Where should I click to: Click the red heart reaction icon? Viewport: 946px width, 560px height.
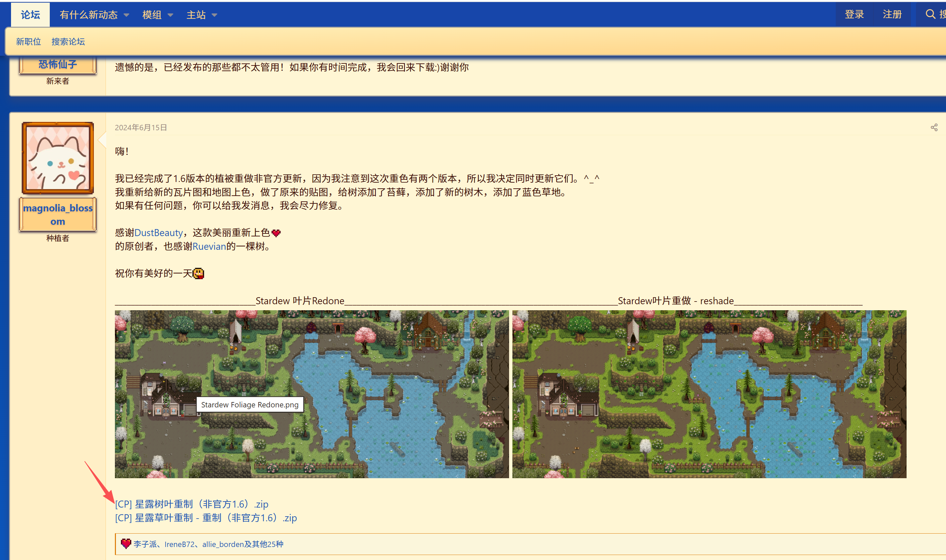coord(126,544)
